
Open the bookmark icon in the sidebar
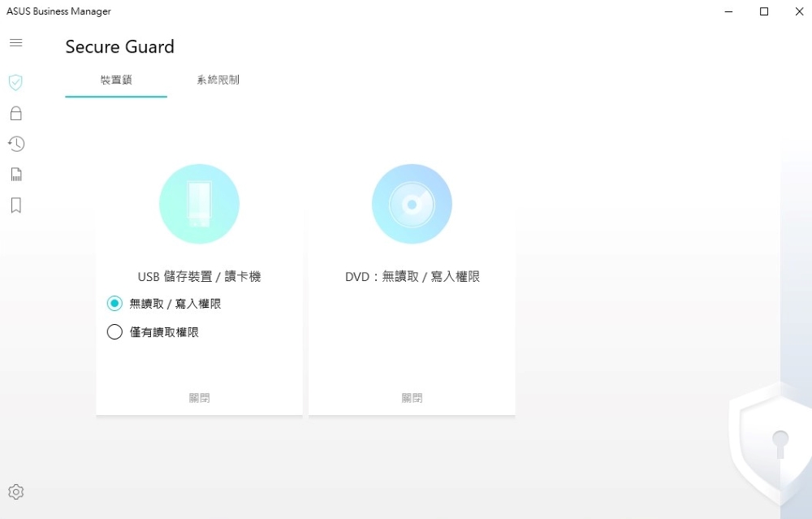point(16,205)
